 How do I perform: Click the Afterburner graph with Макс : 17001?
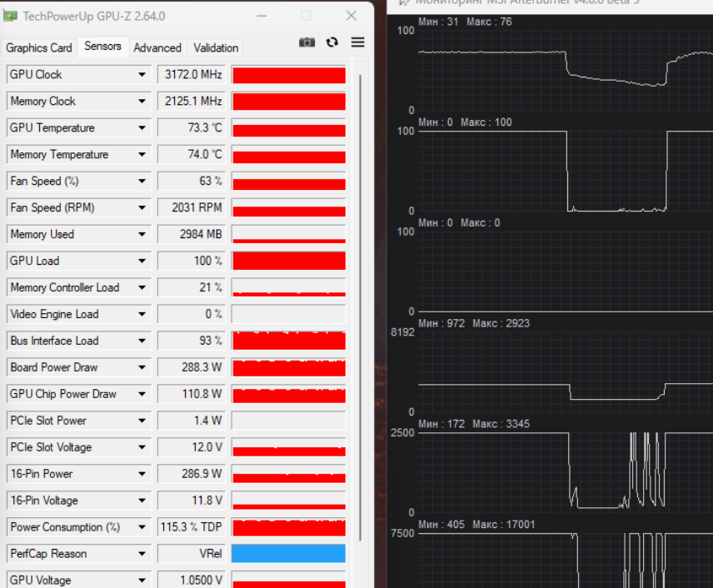tap(566, 561)
